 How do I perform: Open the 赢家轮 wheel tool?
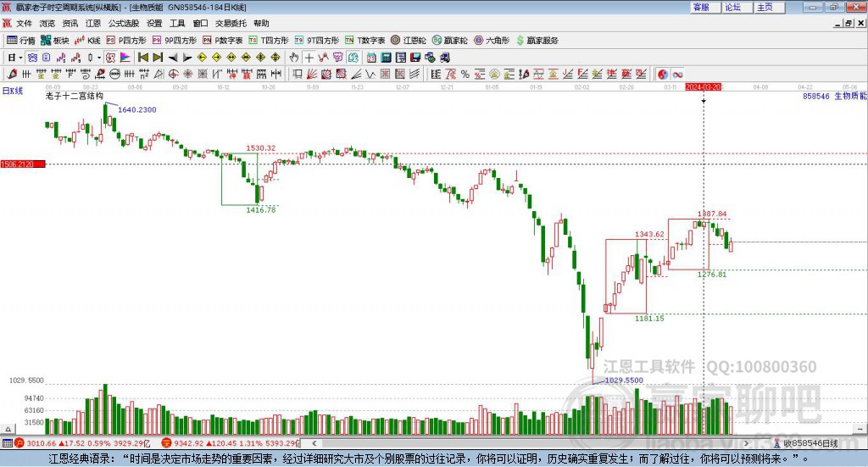pyautogui.click(x=450, y=41)
